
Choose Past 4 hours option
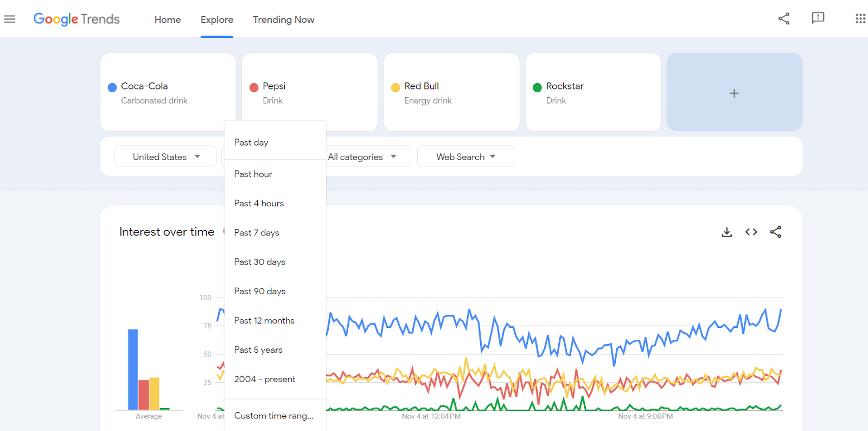coord(275,204)
